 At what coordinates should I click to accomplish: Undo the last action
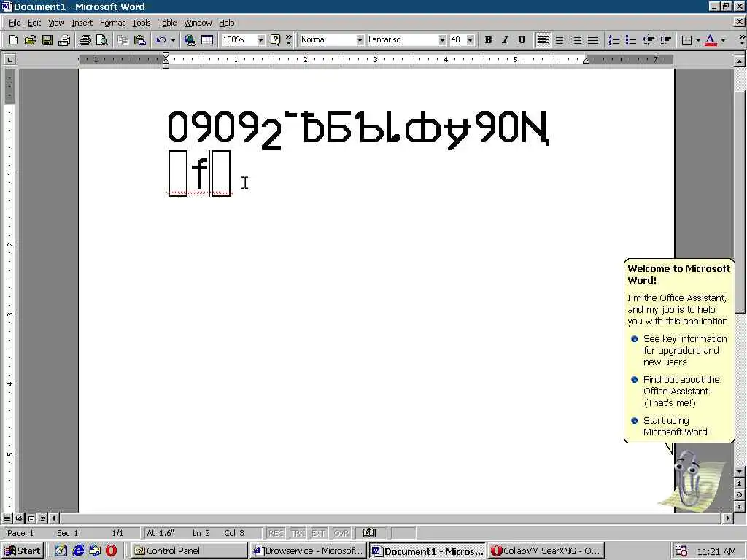pos(161,40)
